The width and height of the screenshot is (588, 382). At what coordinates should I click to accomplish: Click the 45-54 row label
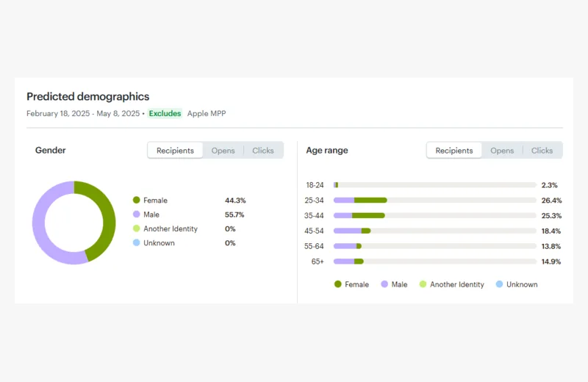[x=315, y=231]
